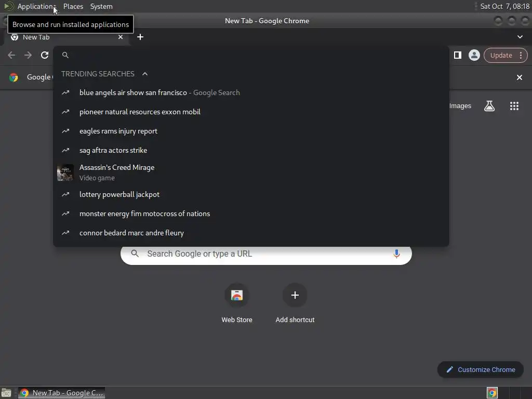Collapse the Trending Searches section
Screen dimensions: 532x399
pyautogui.click(x=145, y=74)
